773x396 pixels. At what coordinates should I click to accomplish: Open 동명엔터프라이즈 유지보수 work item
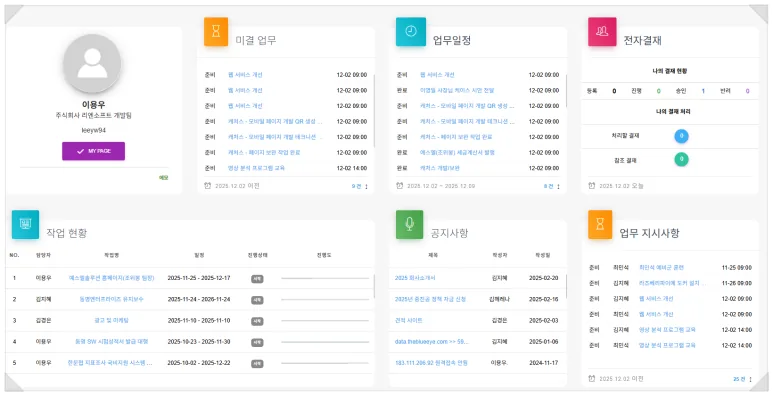coord(111,299)
